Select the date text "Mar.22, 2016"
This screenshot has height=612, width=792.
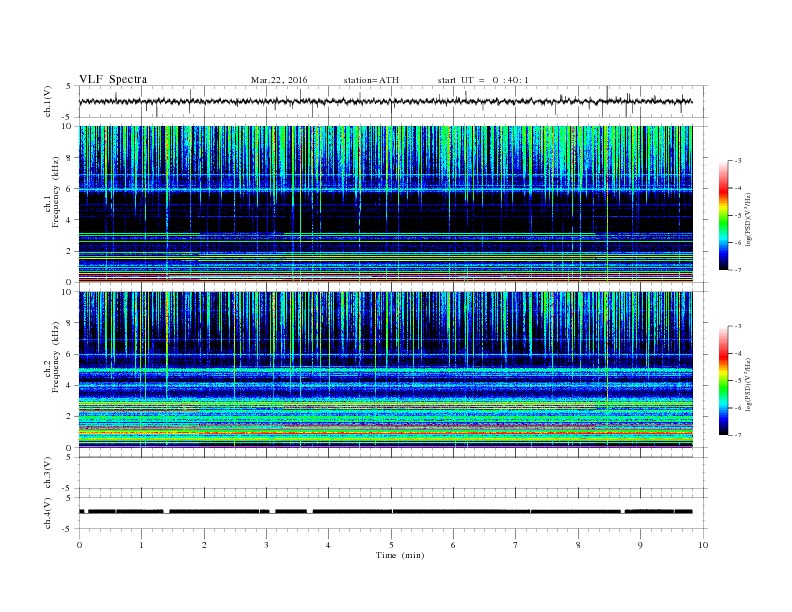[279, 80]
